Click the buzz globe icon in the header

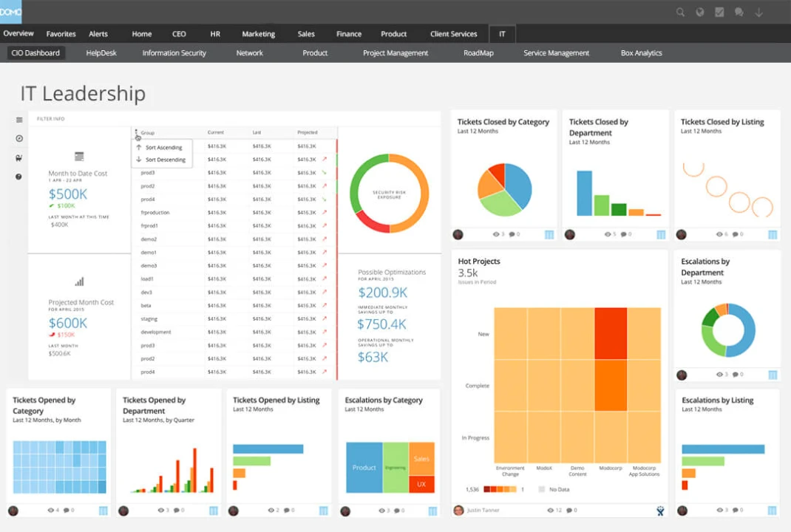(700, 12)
